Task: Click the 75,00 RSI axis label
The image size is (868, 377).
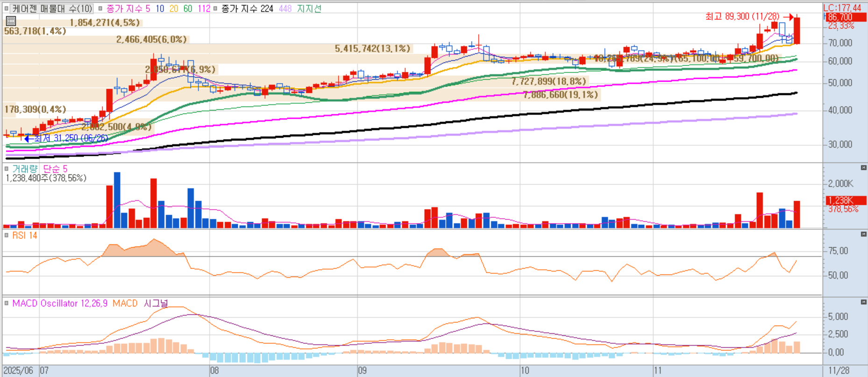Action: point(838,251)
